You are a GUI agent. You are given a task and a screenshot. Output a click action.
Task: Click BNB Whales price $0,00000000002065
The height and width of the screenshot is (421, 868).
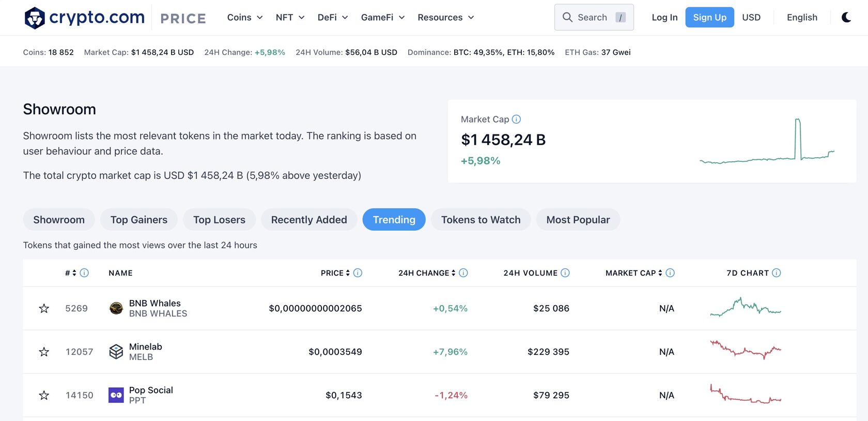click(315, 309)
